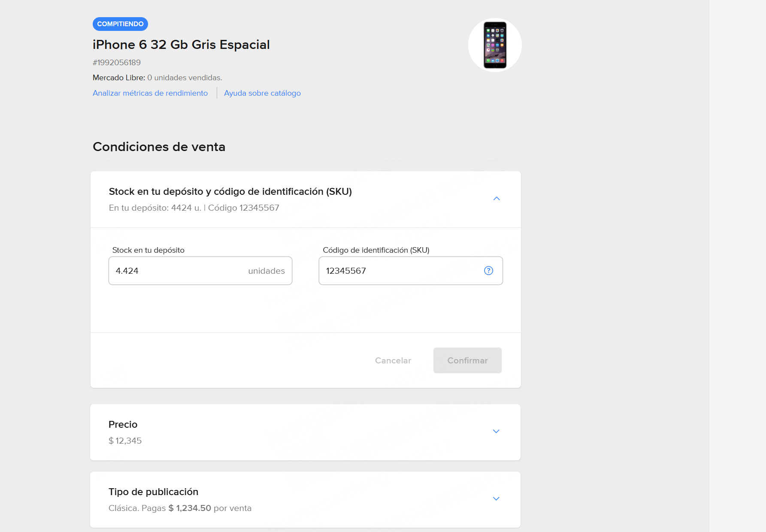Click the Clásica fee summary text
This screenshot has height=532, width=766.
pos(180,508)
